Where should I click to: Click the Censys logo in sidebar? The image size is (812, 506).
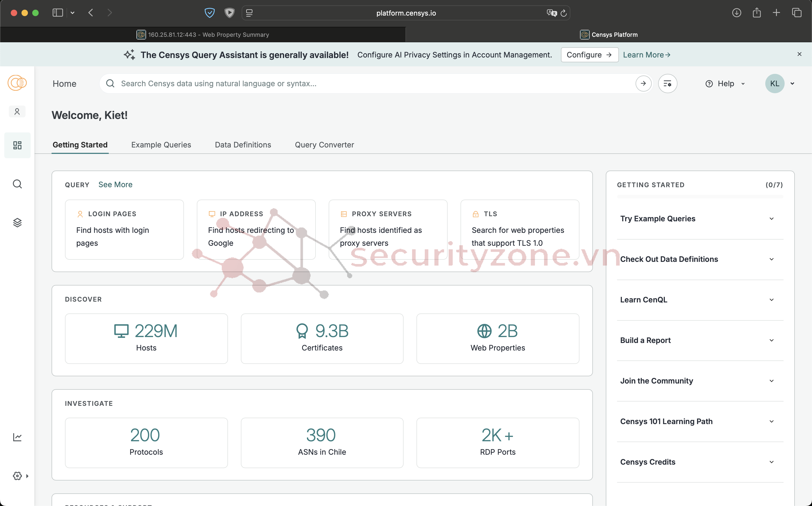tap(17, 83)
